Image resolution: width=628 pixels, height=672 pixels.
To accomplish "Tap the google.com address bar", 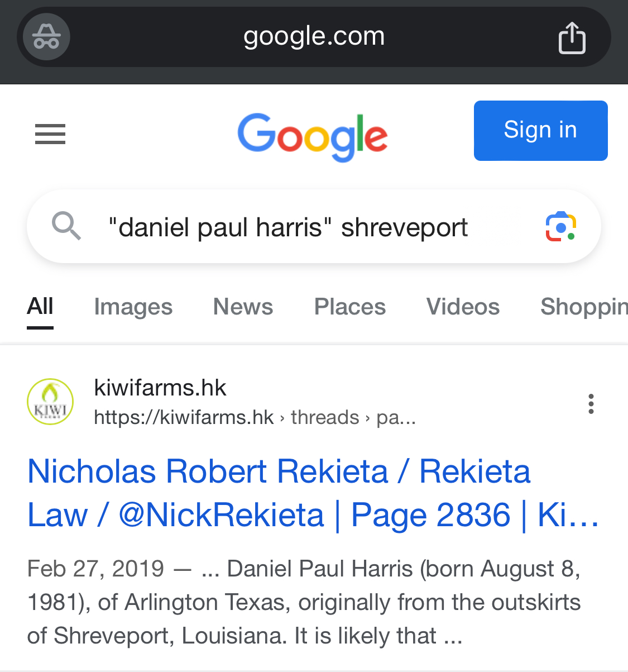I will (314, 37).
